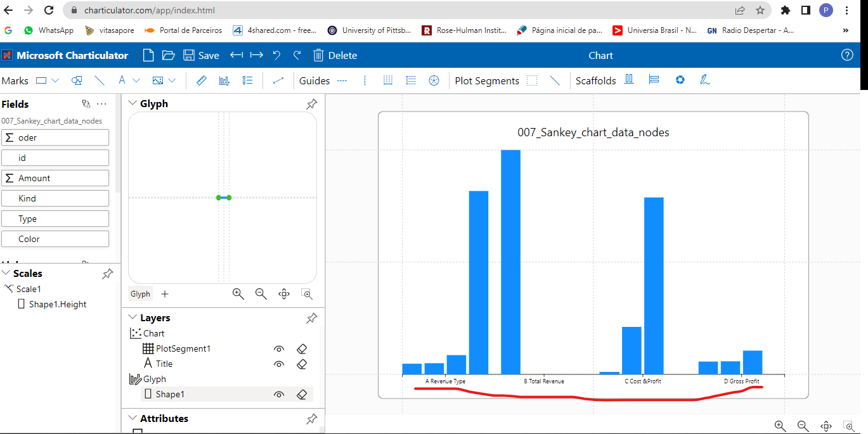Pin the Attributes panel
Screen dimensions: 868x434
[x=311, y=419]
